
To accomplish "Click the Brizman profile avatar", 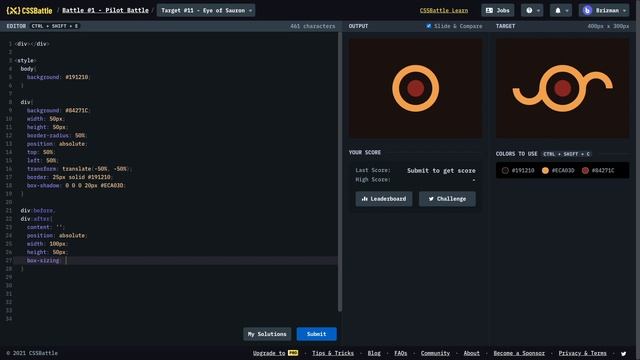I will 587,11.
